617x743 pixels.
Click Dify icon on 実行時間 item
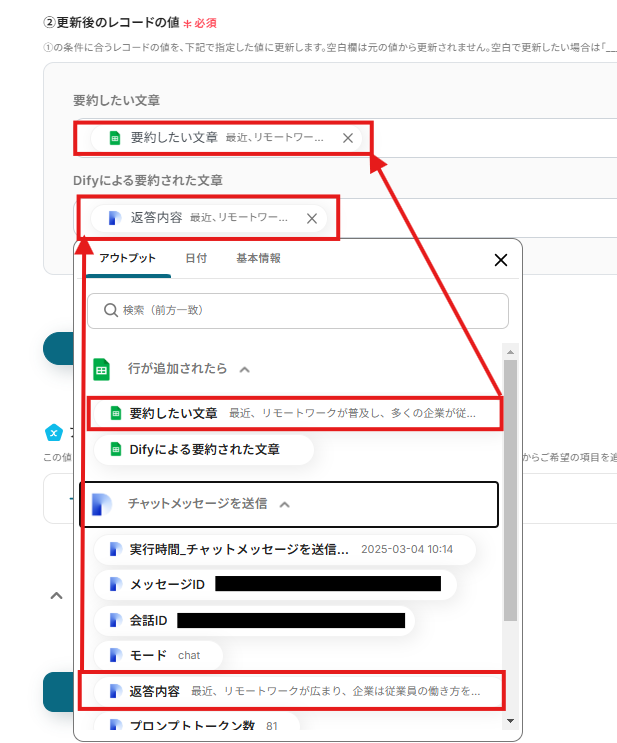click(116, 549)
